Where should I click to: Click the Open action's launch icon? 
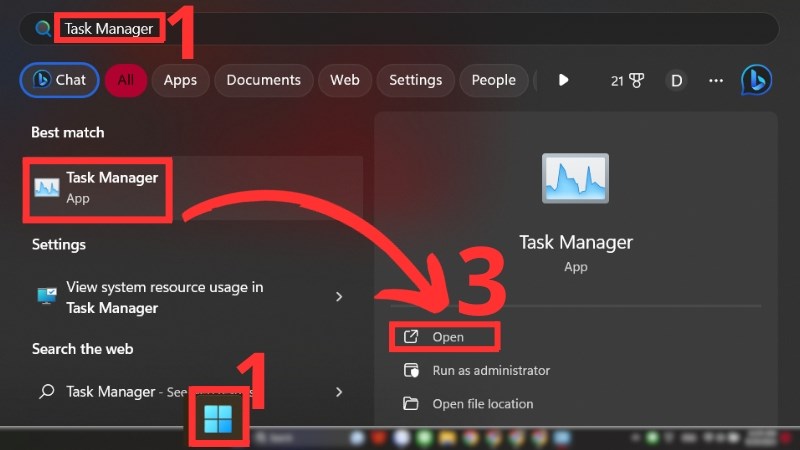[x=411, y=337]
